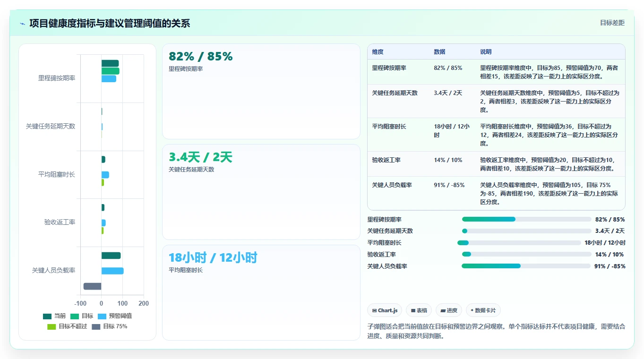Toggle the 目标不超过 legend entry
The width and height of the screenshot is (644, 359).
(x=67, y=326)
